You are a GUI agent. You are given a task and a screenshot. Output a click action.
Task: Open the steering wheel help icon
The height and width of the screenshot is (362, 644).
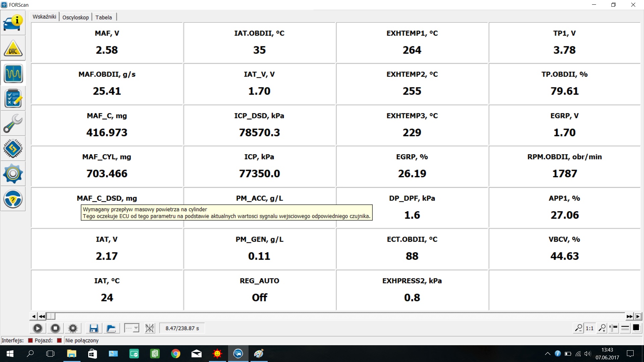tap(13, 199)
